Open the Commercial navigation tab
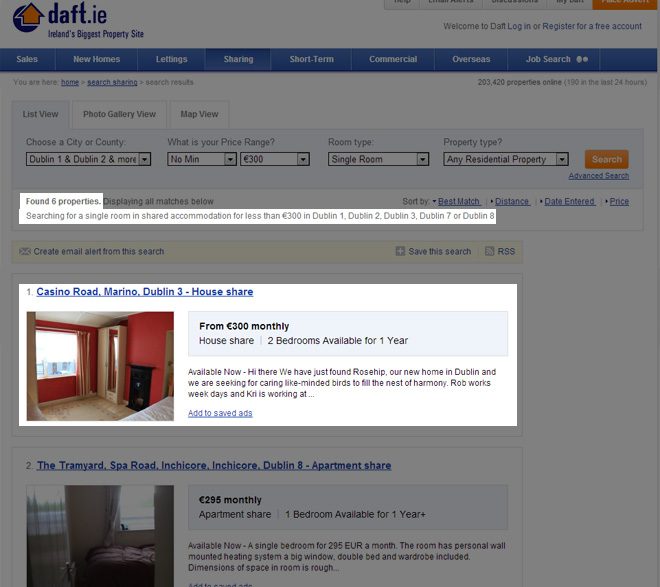The image size is (660, 587). pos(393,59)
